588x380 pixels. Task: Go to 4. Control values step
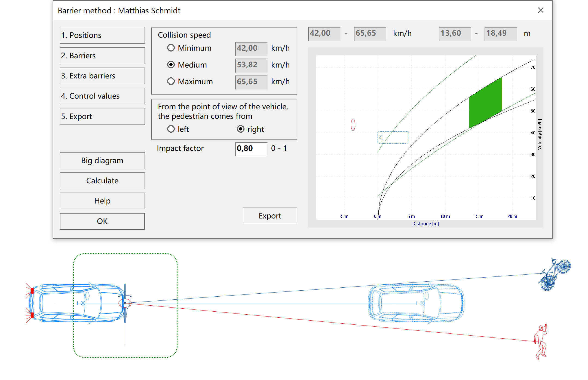coord(102,96)
